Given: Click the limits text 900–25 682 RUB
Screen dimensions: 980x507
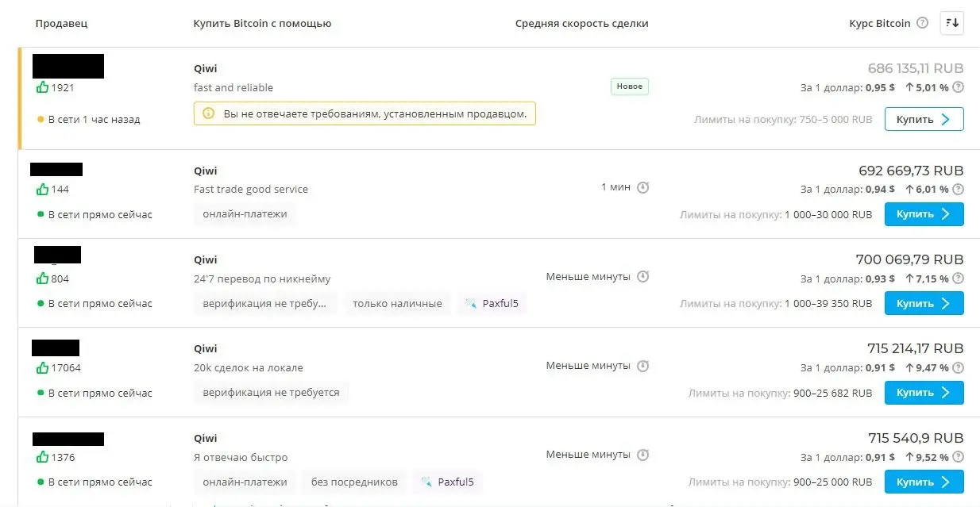Looking at the screenshot, I should [x=832, y=393].
